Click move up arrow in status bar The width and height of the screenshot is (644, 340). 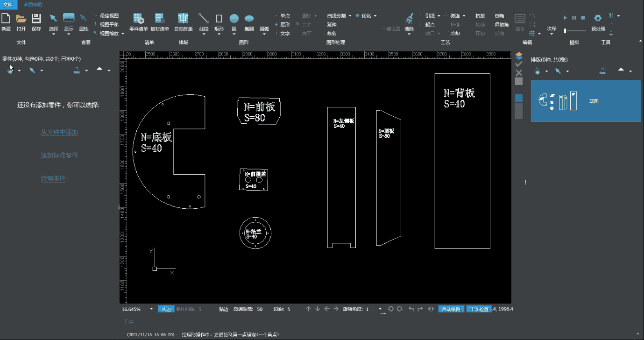pos(308,309)
